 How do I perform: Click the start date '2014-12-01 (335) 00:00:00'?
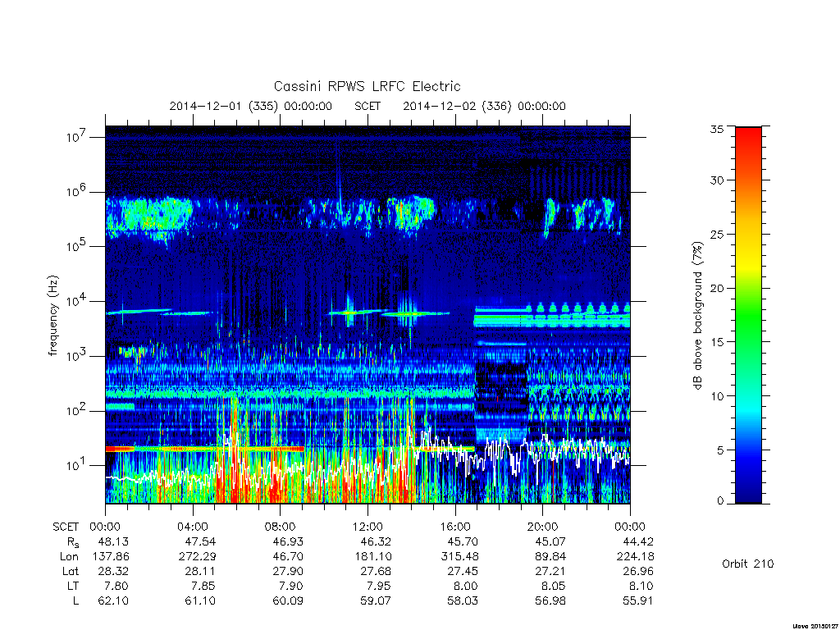click(251, 106)
